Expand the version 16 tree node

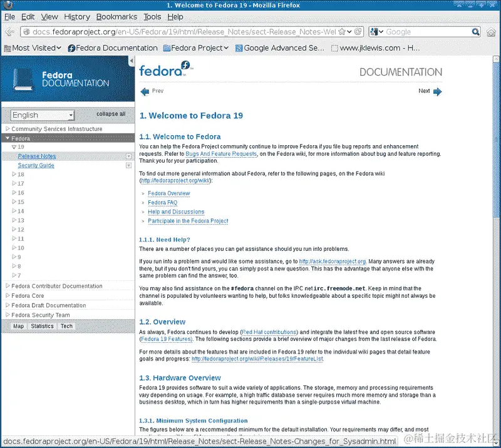point(14,193)
